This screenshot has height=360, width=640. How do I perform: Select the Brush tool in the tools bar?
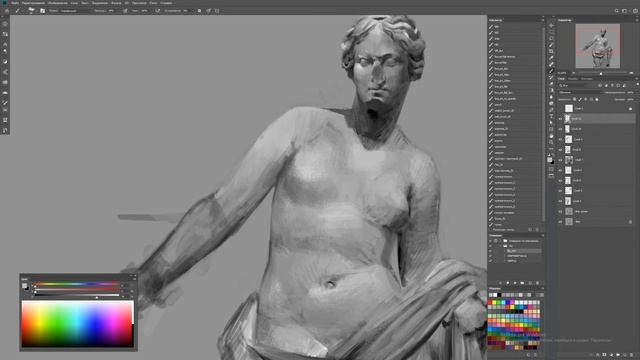(x=551, y=71)
